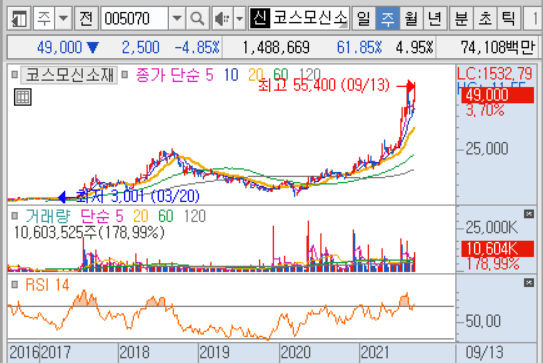
Task: Open the data table grid icon
Action: click(x=23, y=97)
